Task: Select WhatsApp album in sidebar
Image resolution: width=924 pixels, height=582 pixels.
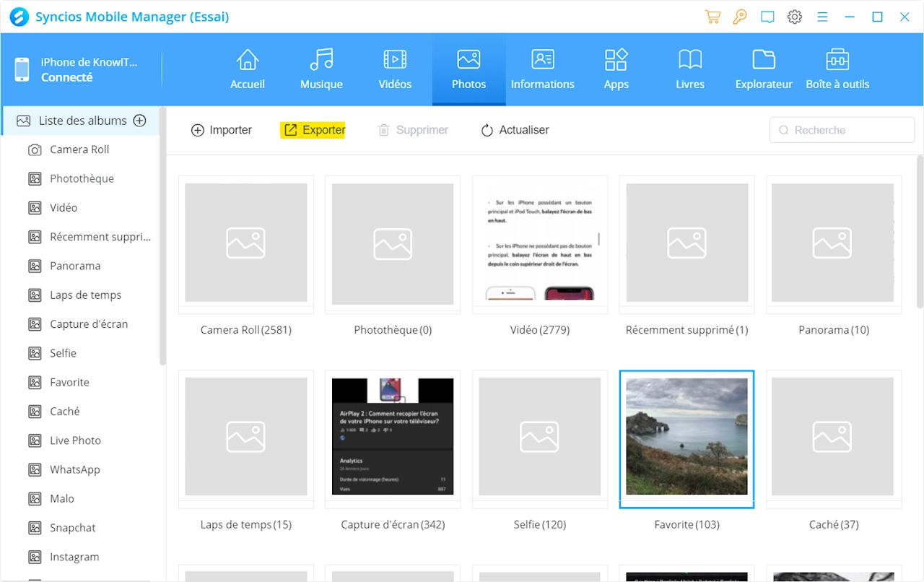Action: tap(79, 469)
